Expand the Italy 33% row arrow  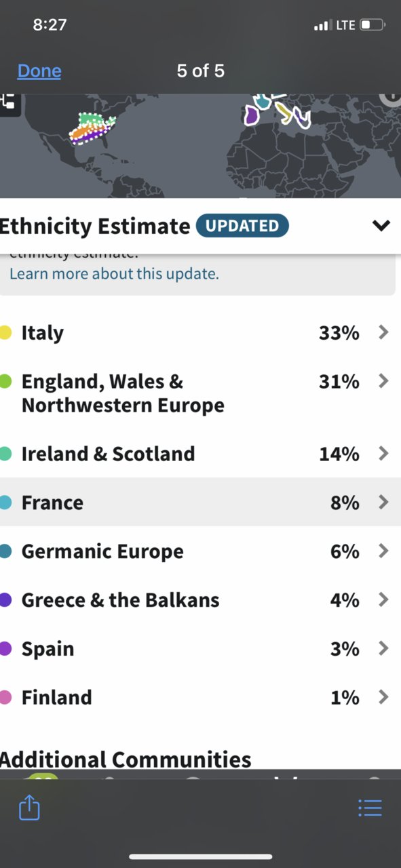[x=383, y=332]
